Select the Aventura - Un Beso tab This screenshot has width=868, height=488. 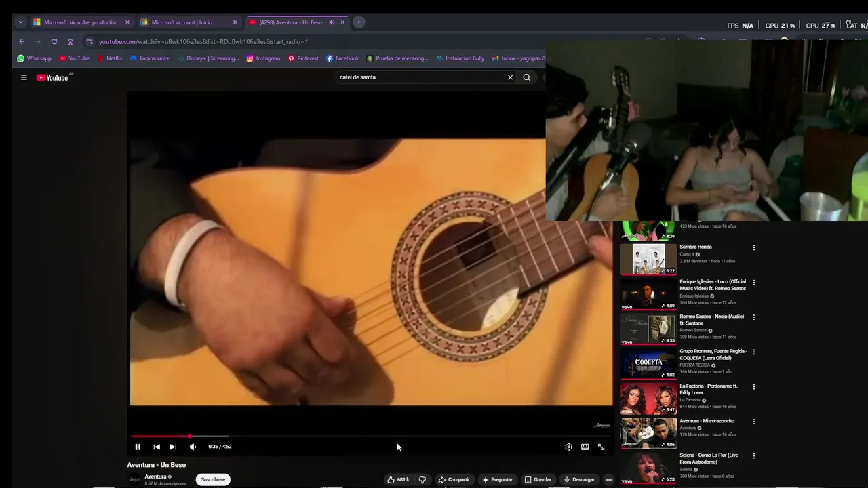(291, 22)
